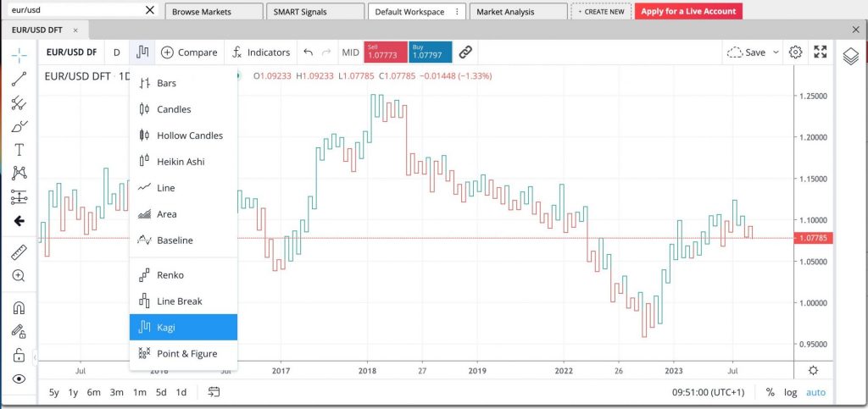Select the text annotation tool

click(x=19, y=150)
